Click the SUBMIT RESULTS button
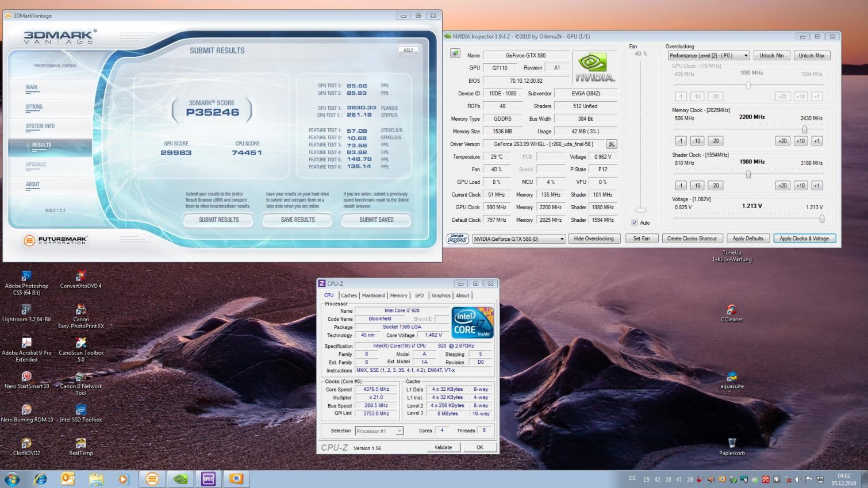 coord(218,220)
